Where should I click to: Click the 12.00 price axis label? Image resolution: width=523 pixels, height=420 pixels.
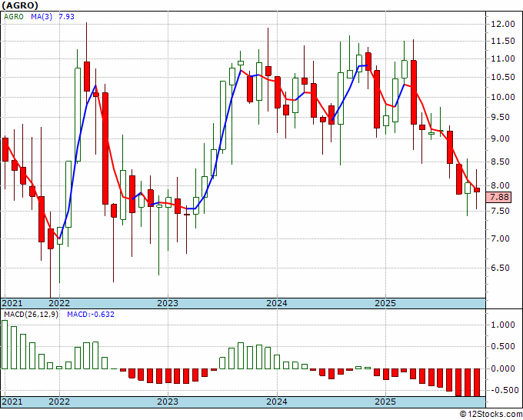(503, 24)
